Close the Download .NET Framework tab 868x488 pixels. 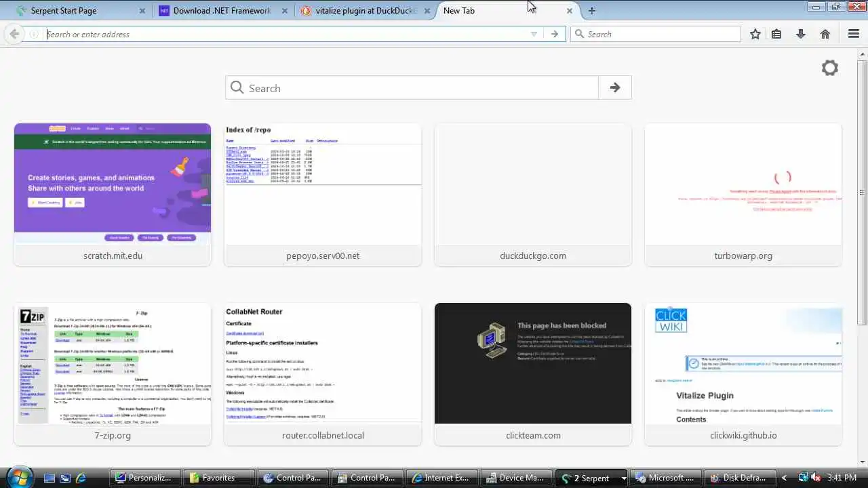pyautogui.click(x=285, y=11)
